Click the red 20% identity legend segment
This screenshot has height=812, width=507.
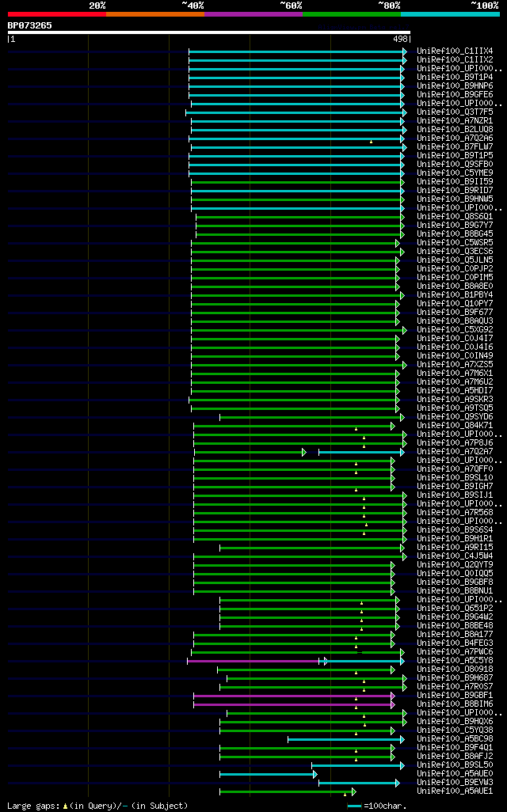click(57, 14)
